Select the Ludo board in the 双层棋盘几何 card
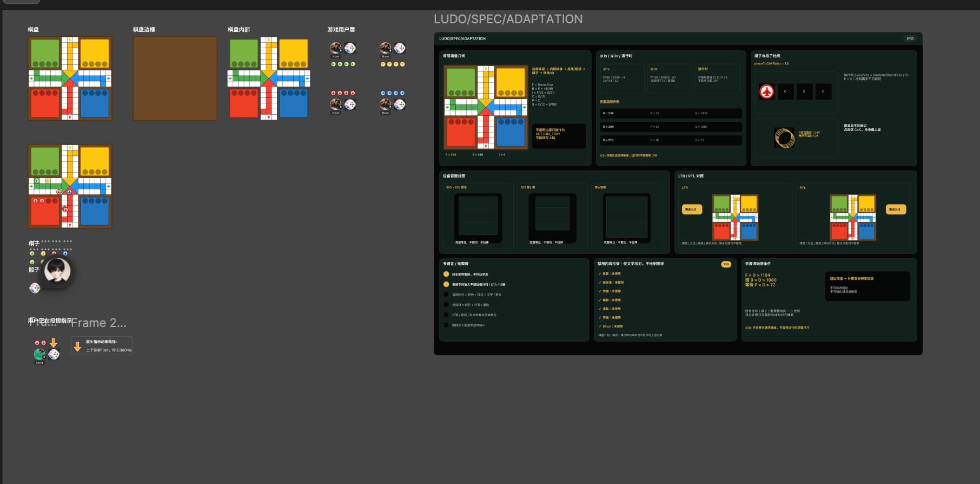The image size is (980, 484). click(486, 107)
